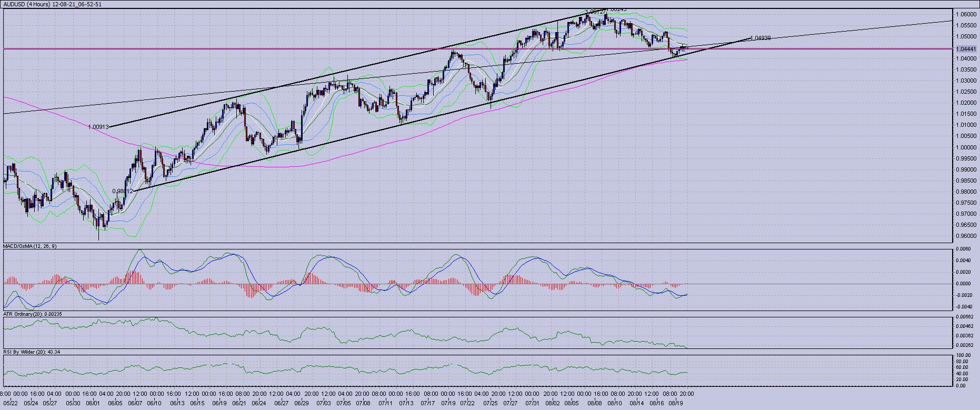Click price axis value 1.03000
This screenshot has width=980, height=410.
click(967, 81)
